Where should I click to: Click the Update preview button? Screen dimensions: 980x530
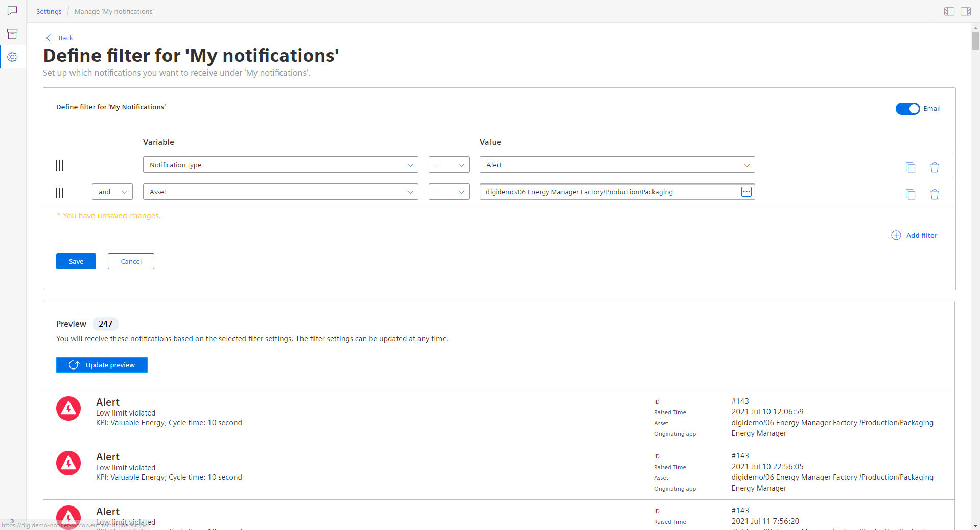pos(102,365)
